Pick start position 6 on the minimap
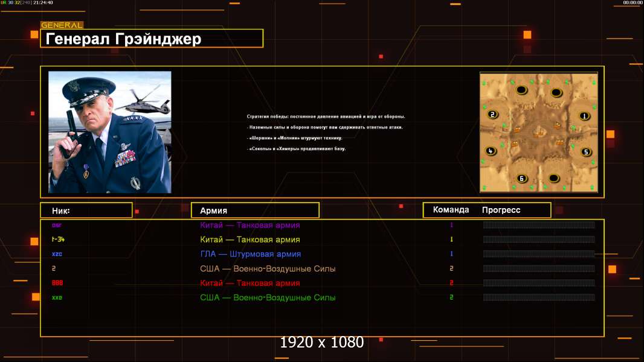 pyautogui.click(x=522, y=178)
